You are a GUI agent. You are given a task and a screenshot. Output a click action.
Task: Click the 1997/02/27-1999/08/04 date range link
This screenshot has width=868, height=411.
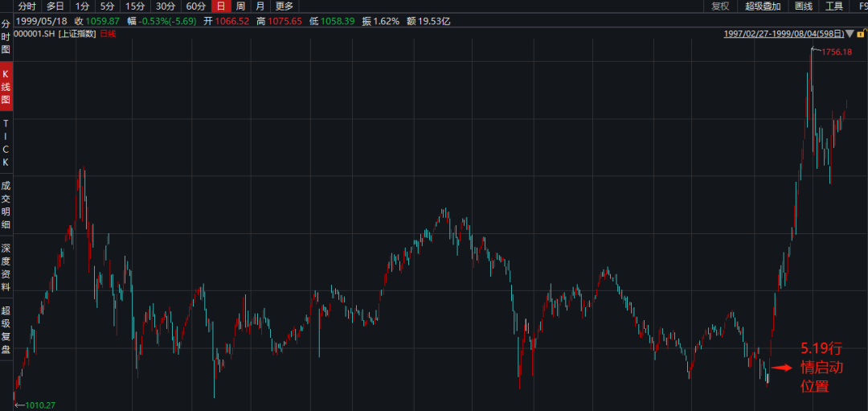point(783,34)
